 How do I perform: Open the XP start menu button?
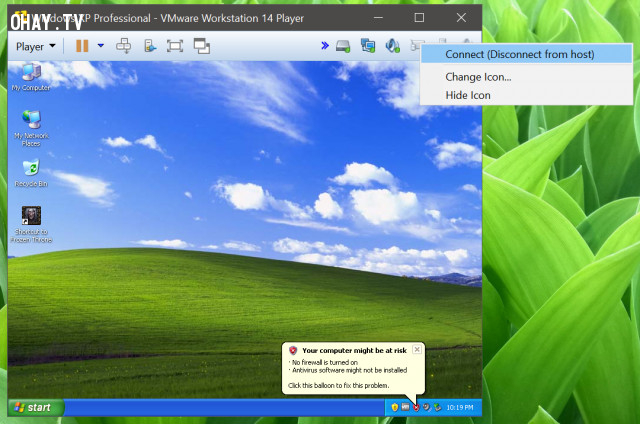pyautogui.click(x=36, y=407)
